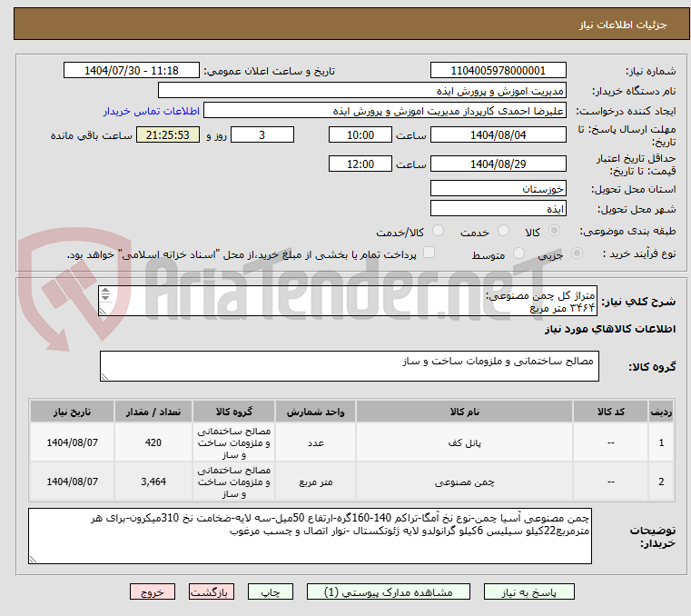
Task: Click the گروه کالا column header
Action: [233, 412]
